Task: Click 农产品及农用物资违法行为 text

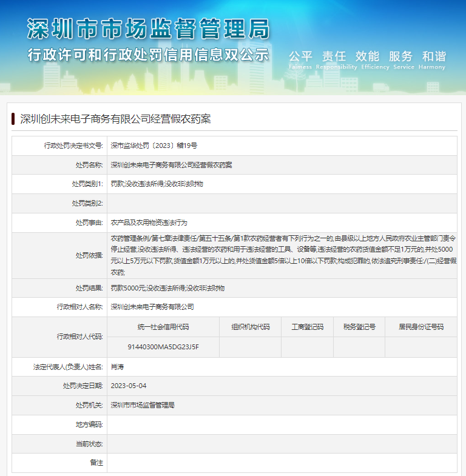Action: pos(149,223)
